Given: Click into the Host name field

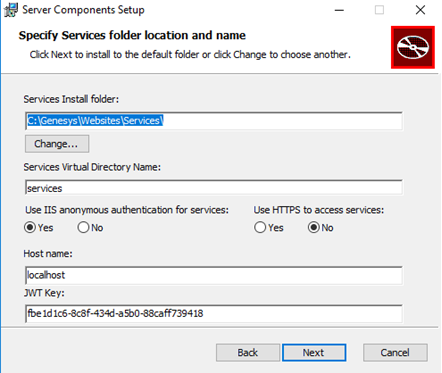Looking at the screenshot, I should click(214, 275).
